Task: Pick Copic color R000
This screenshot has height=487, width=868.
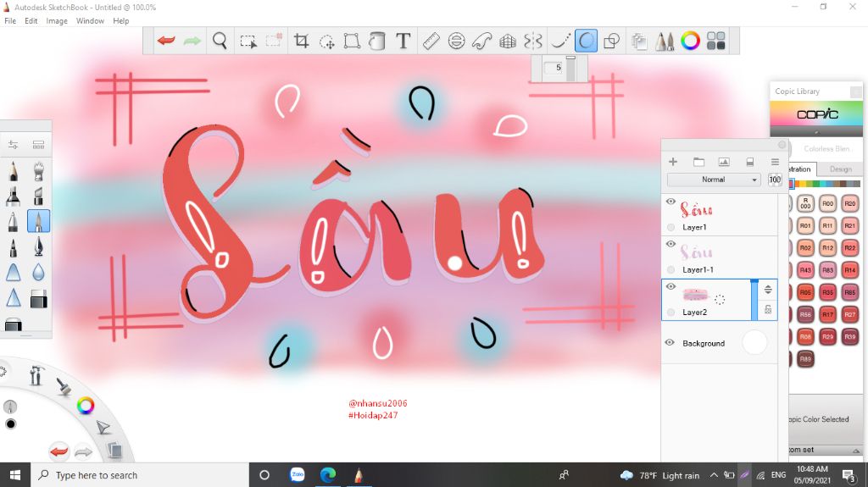Action: pyautogui.click(x=805, y=203)
